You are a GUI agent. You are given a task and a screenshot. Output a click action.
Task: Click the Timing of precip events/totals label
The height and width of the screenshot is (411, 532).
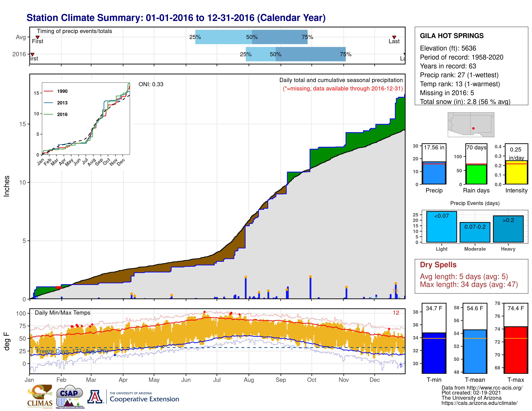tap(74, 31)
